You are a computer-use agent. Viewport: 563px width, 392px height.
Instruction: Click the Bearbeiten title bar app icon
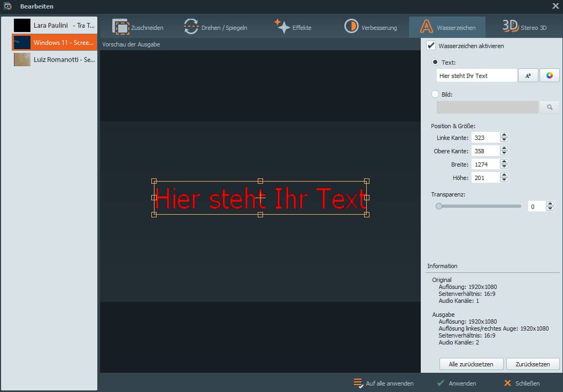7,6
